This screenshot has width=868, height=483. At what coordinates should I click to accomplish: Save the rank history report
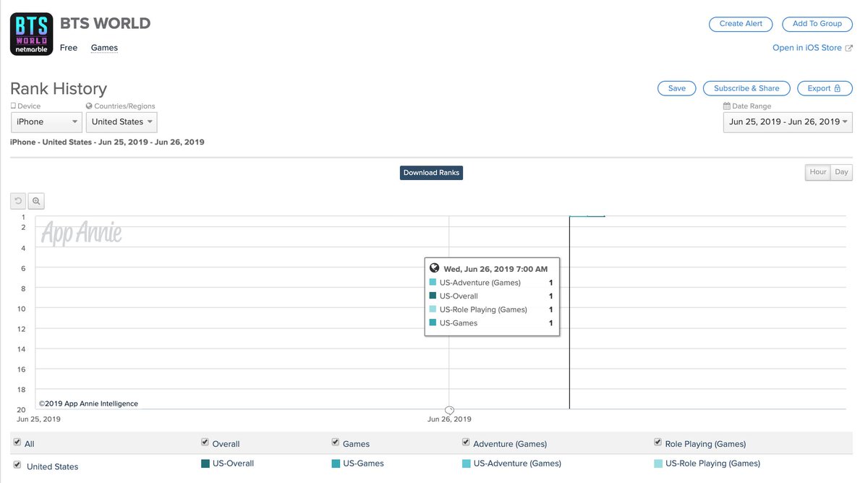click(x=677, y=88)
